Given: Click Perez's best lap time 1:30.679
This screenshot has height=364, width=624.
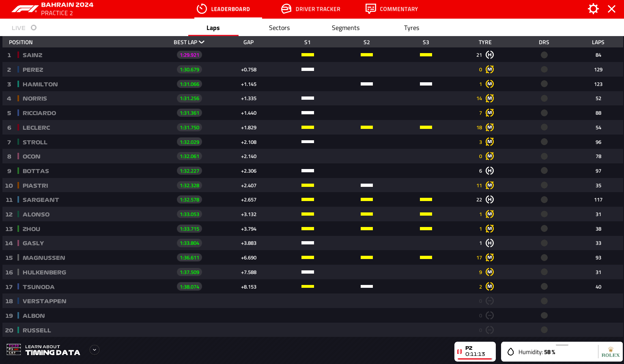Looking at the screenshot, I should (189, 69).
